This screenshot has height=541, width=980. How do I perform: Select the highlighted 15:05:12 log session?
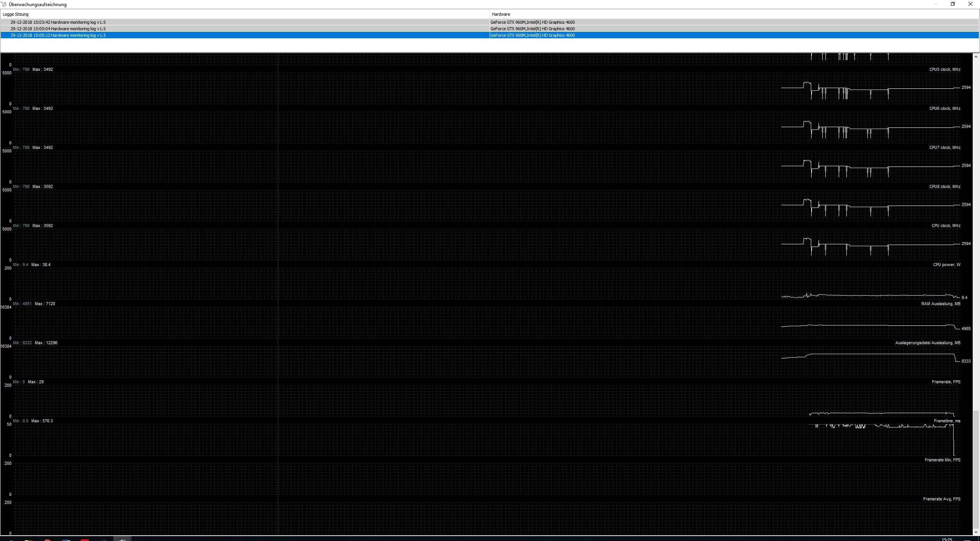(58, 35)
